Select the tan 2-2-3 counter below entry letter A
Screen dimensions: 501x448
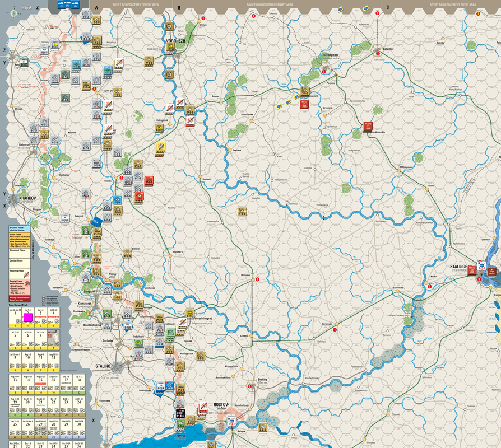click(x=96, y=20)
